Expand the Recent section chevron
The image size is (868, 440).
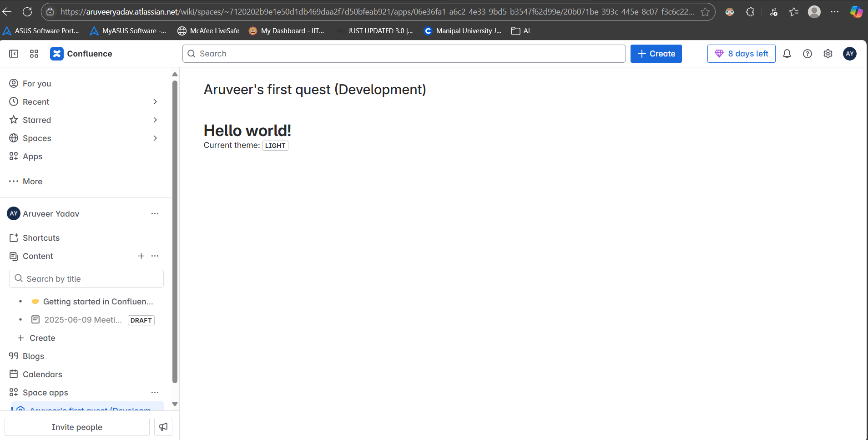155,101
